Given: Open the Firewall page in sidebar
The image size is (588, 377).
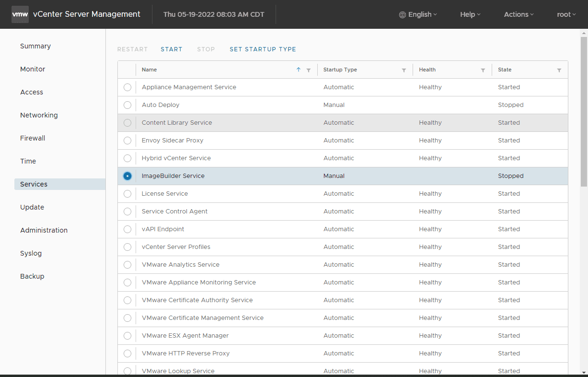Looking at the screenshot, I should coord(33,138).
